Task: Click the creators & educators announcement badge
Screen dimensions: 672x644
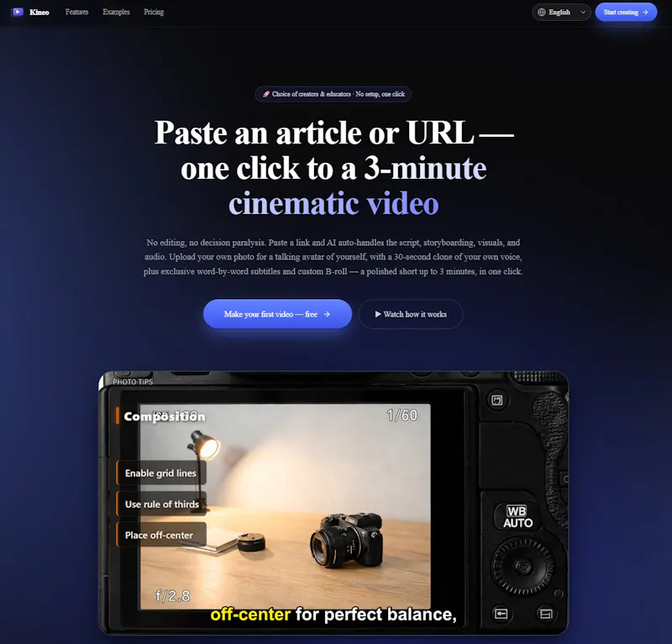Action: 333,94
